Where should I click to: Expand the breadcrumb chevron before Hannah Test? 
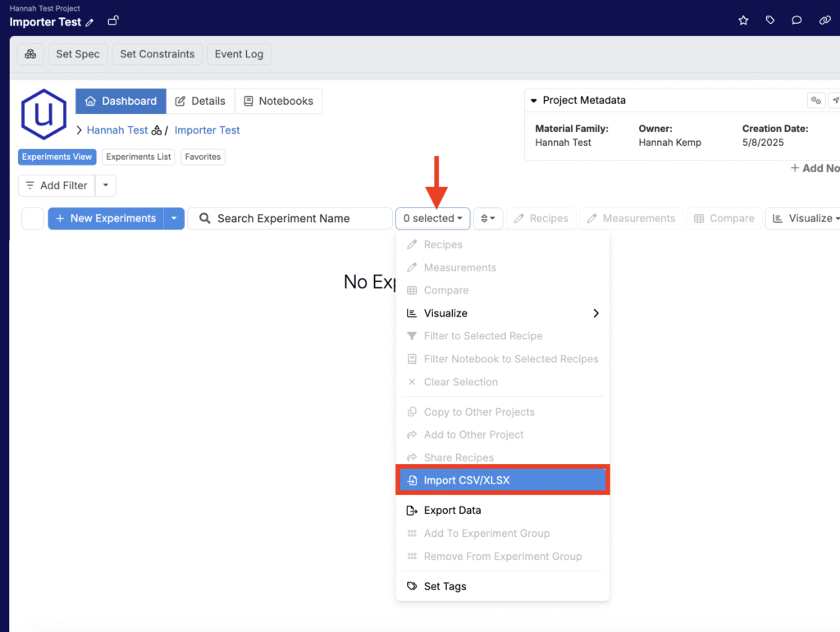pyautogui.click(x=80, y=130)
